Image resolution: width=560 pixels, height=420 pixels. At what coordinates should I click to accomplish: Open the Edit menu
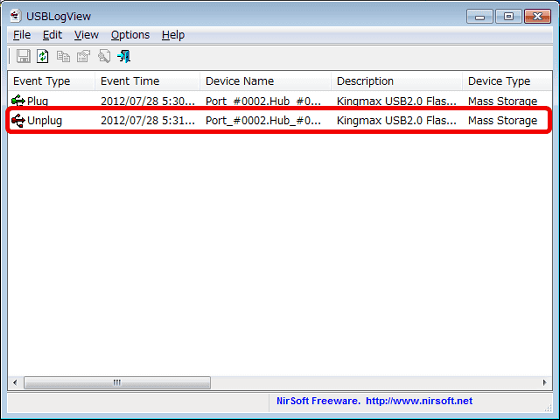coord(52,35)
